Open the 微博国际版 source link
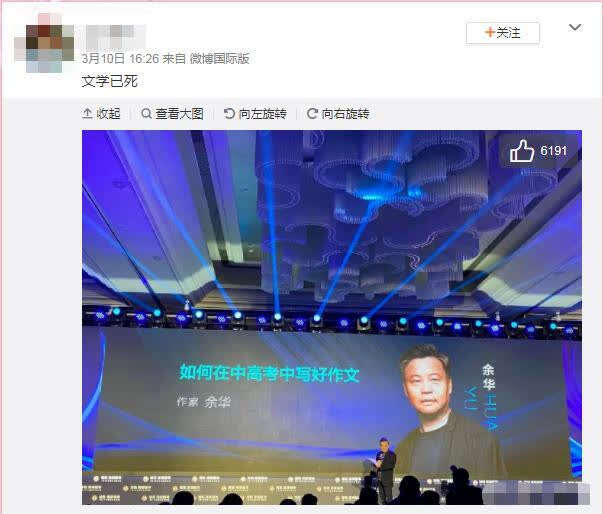 tap(220, 59)
